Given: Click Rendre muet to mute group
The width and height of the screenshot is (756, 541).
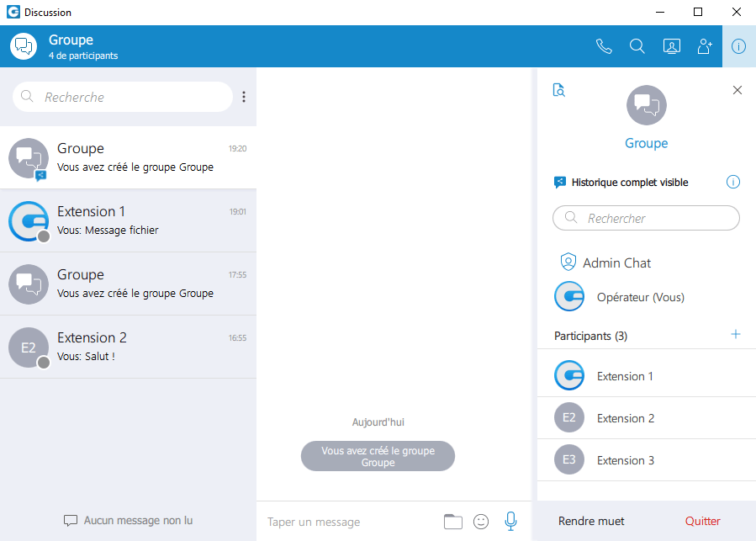Looking at the screenshot, I should click(591, 521).
